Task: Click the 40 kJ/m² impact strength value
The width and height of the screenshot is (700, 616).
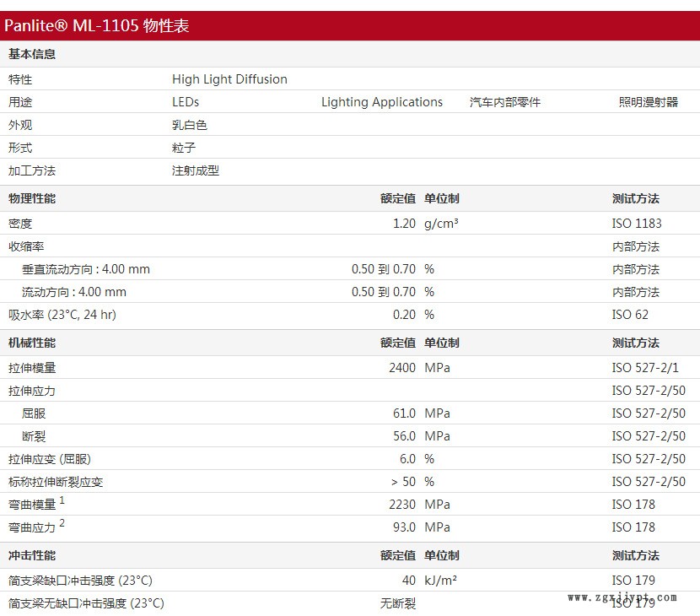Action: click(409, 581)
